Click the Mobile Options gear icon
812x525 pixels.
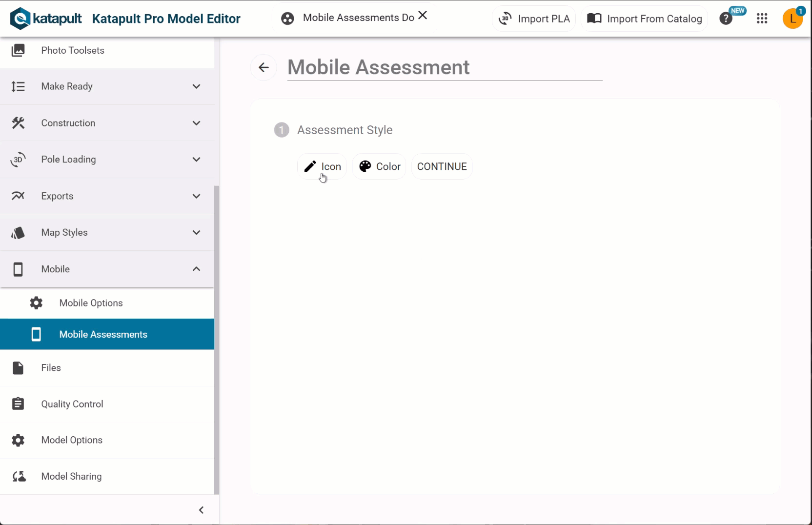pyautogui.click(x=36, y=303)
